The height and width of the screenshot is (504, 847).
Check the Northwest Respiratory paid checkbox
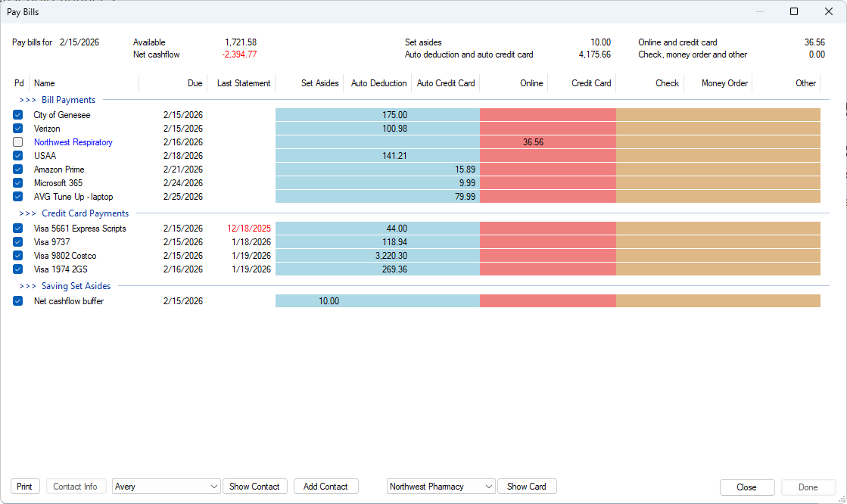[x=18, y=142]
